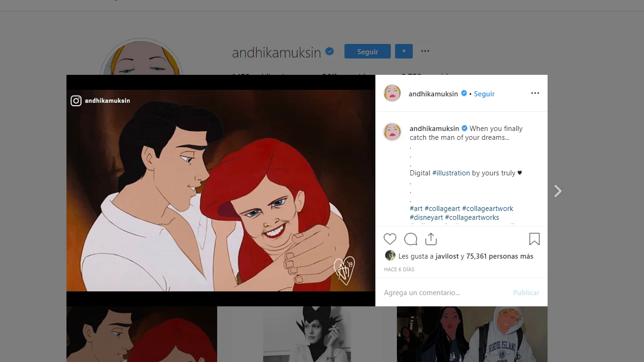This screenshot has width=644, height=362.
Task: Click the andhikamuksin profile page title
Action: (x=276, y=52)
